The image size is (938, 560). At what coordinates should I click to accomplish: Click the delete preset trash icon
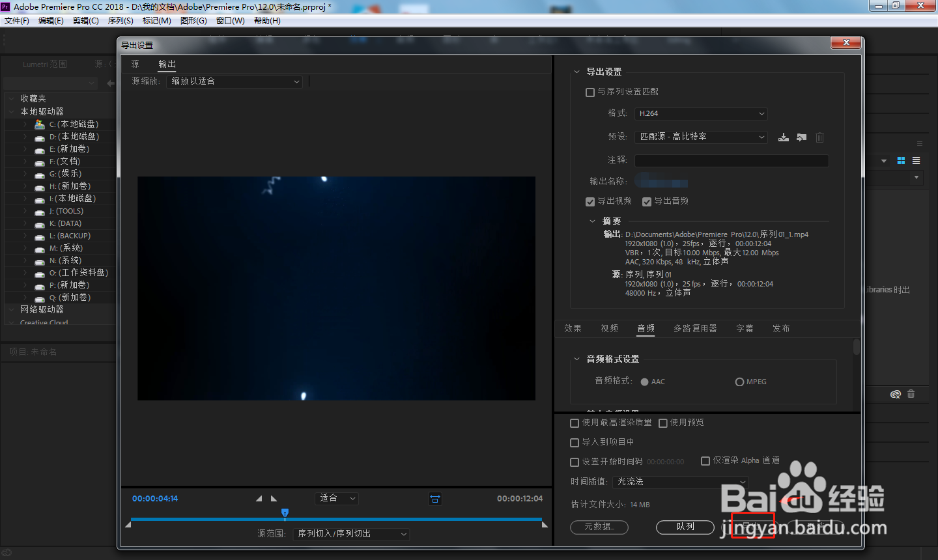coord(820,137)
